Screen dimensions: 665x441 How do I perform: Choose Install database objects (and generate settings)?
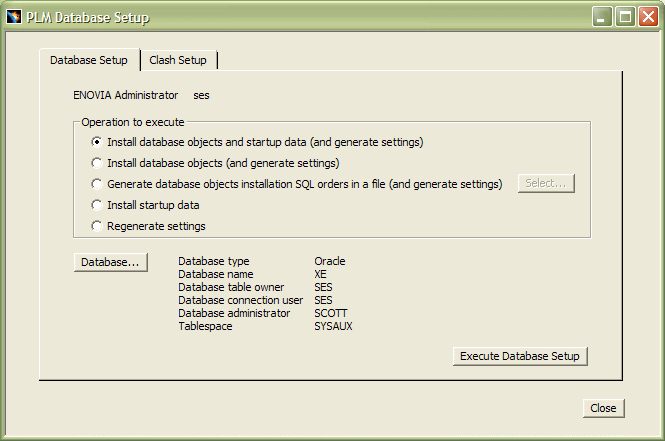pyautogui.click(x=96, y=163)
